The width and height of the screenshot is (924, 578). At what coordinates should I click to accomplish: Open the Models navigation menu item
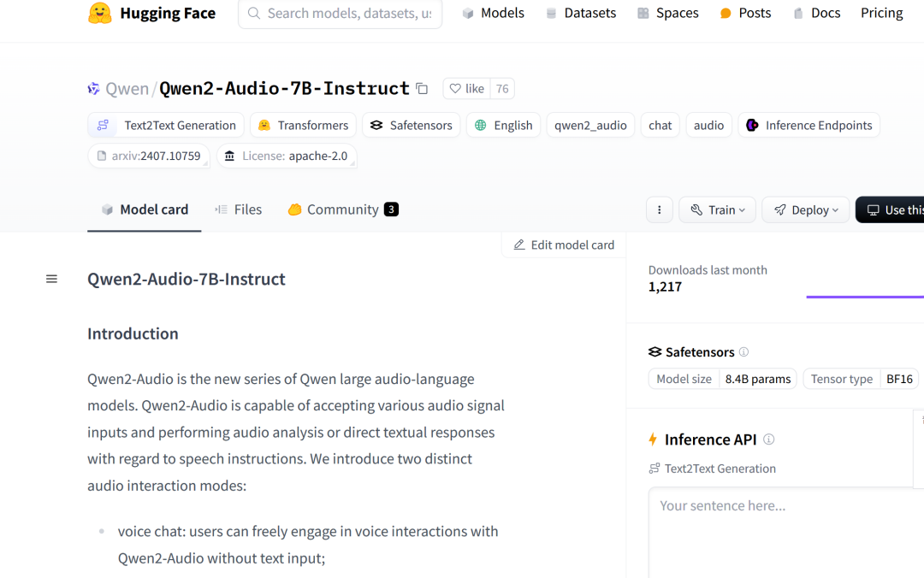tap(493, 14)
